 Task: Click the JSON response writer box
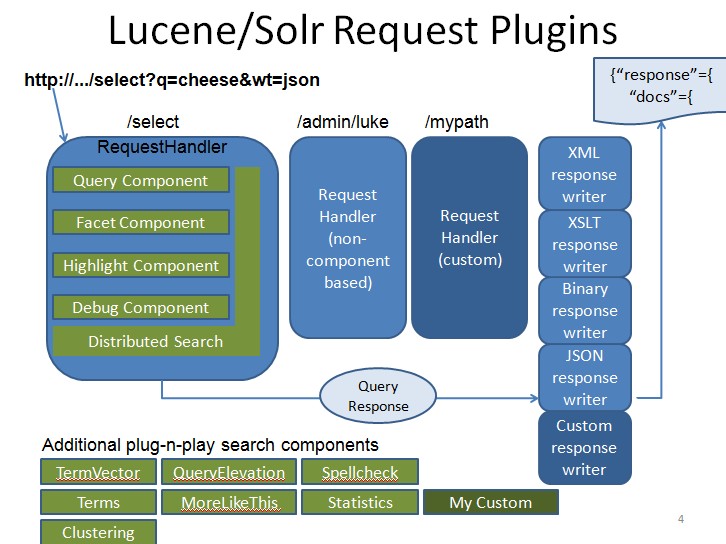coord(585,378)
